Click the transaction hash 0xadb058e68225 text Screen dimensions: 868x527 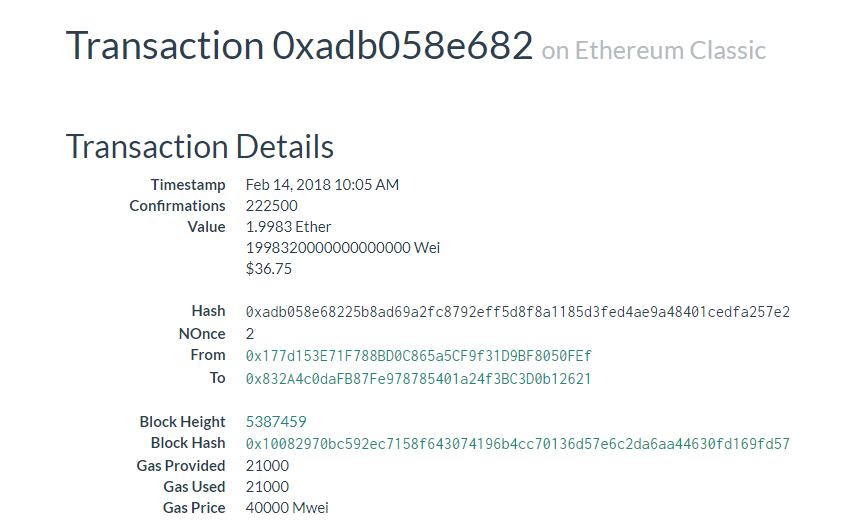517,312
